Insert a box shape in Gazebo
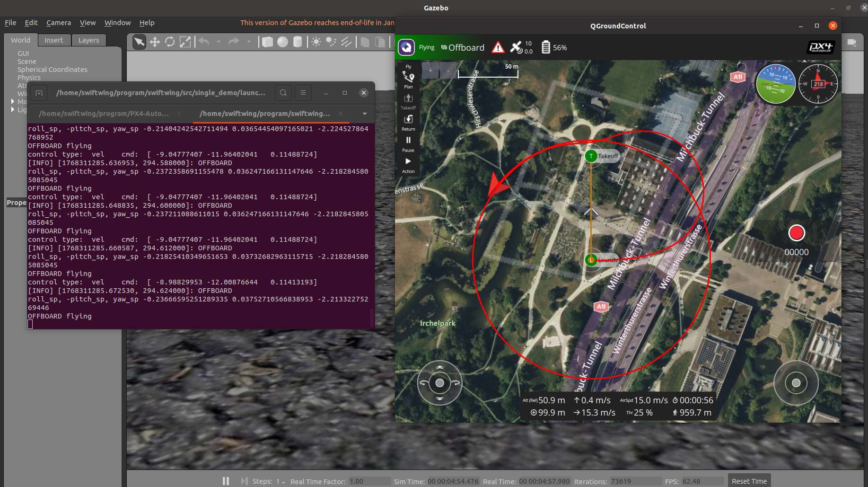868x487 pixels. [267, 42]
